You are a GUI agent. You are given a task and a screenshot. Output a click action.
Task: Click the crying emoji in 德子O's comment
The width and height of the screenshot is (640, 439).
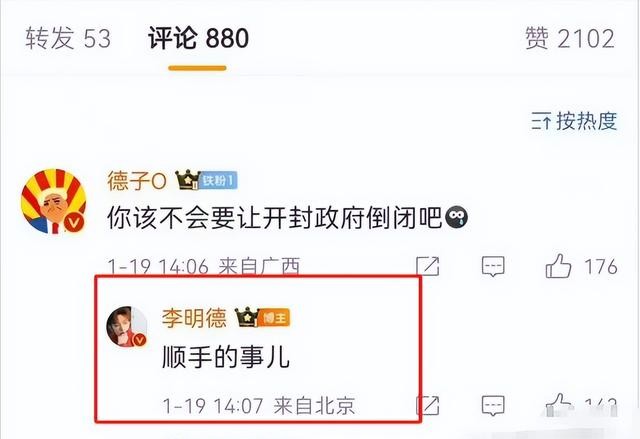[x=456, y=217]
